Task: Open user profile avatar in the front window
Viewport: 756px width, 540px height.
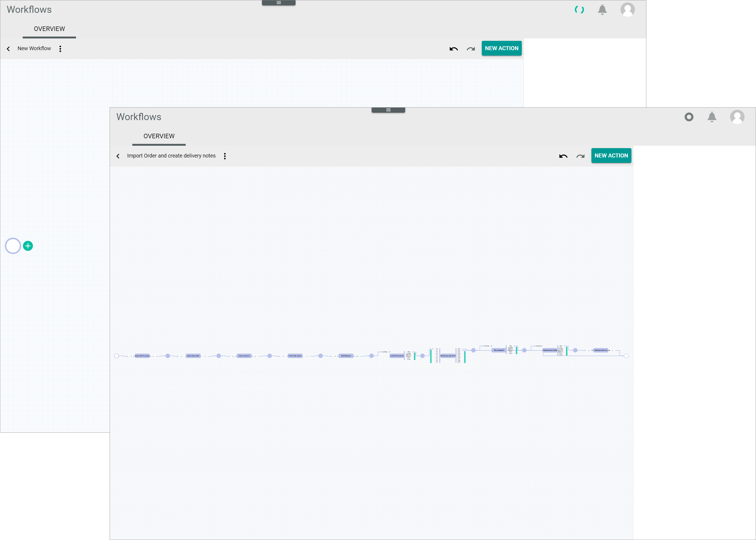Action: coord(737,117)
